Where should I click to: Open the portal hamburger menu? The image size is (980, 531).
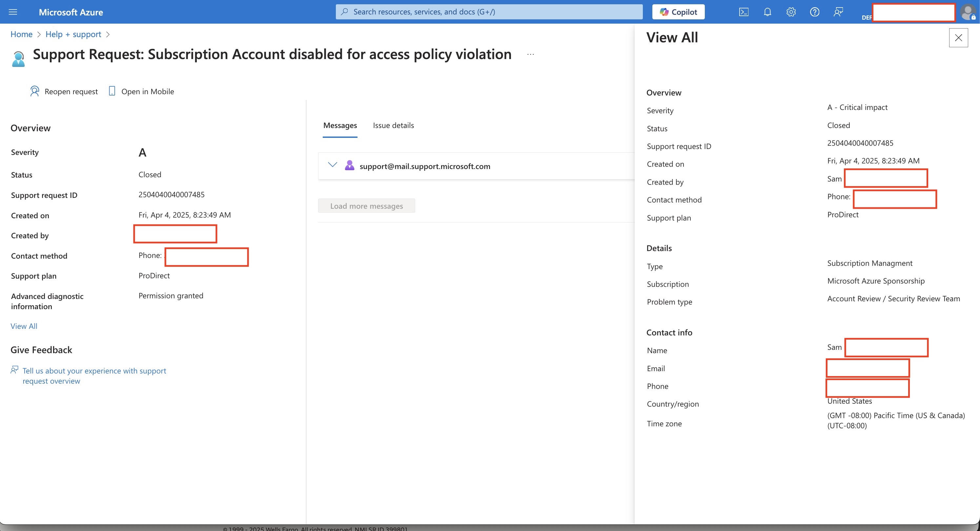[x=13, y=12]
